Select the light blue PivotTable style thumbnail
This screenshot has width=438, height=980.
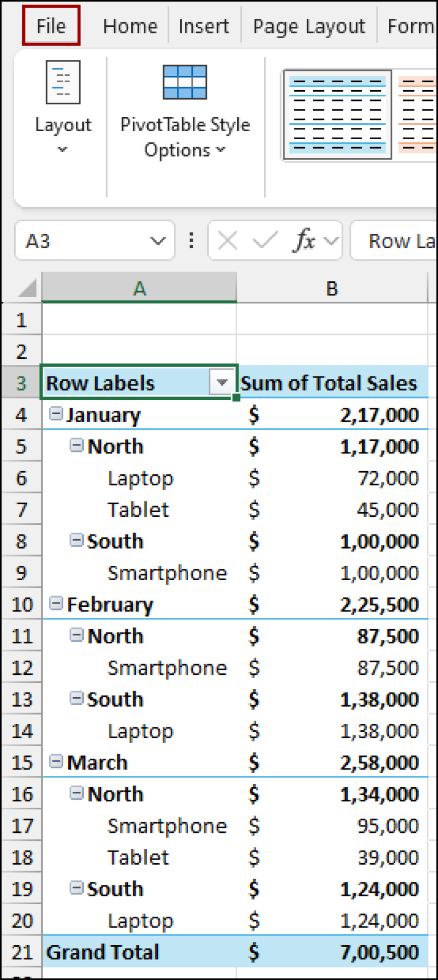click(x=337, y=115)
